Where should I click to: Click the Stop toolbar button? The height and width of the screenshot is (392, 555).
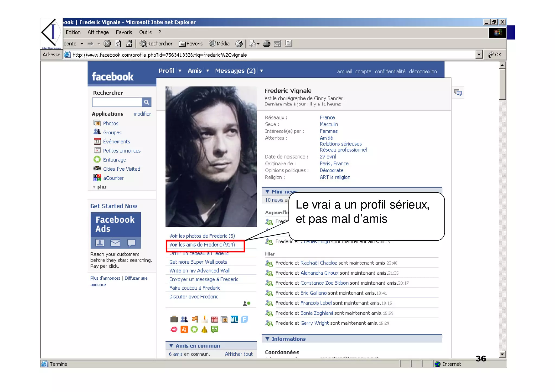107,44
